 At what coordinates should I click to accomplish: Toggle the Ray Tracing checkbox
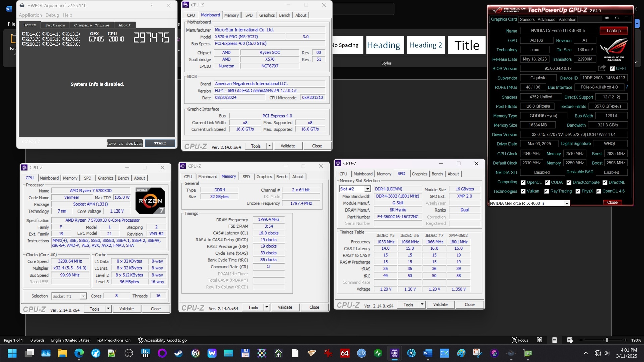[547, 191]
